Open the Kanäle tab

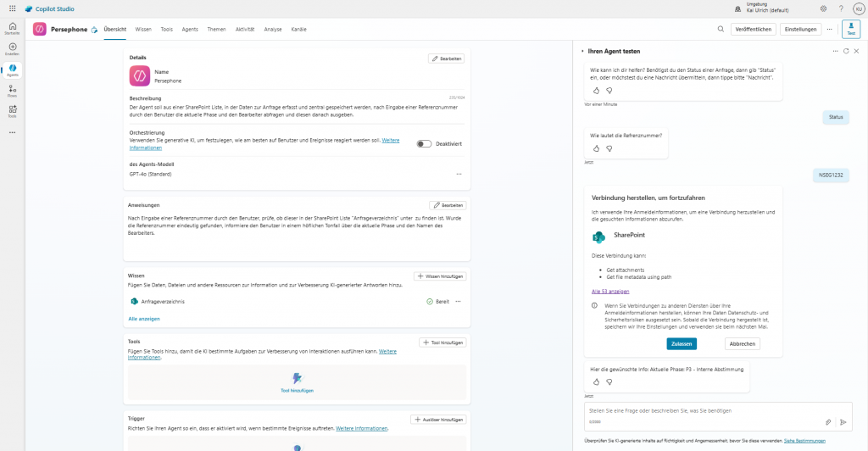pos(298,29)
